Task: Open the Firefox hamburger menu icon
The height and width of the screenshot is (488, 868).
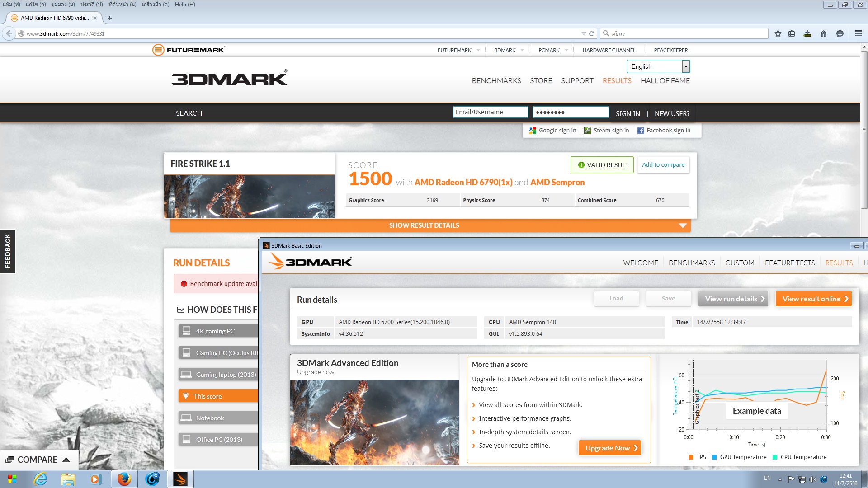Action: click(x=858, y=33)
